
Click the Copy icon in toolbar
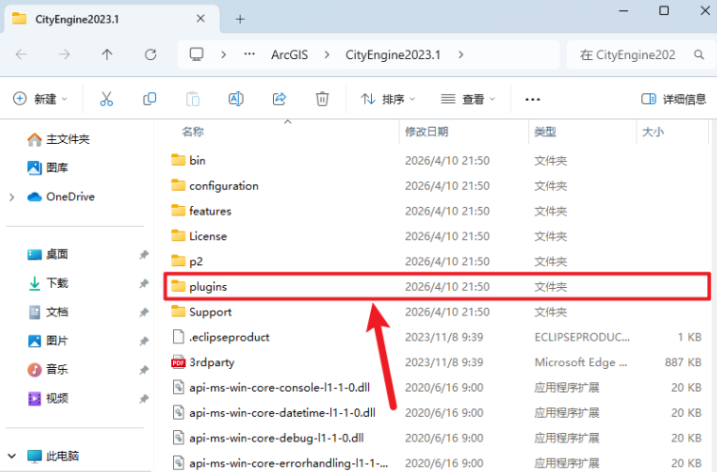point(149,99)
